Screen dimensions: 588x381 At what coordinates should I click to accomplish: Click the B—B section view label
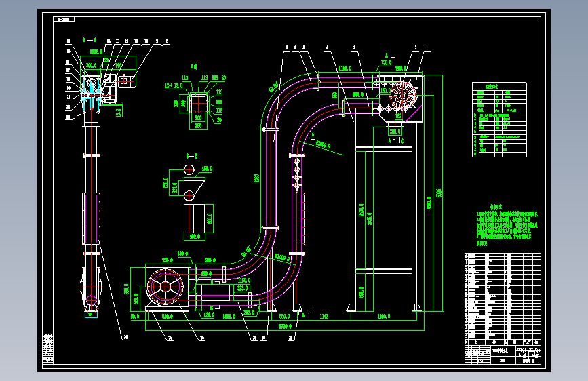click(192, 156)
